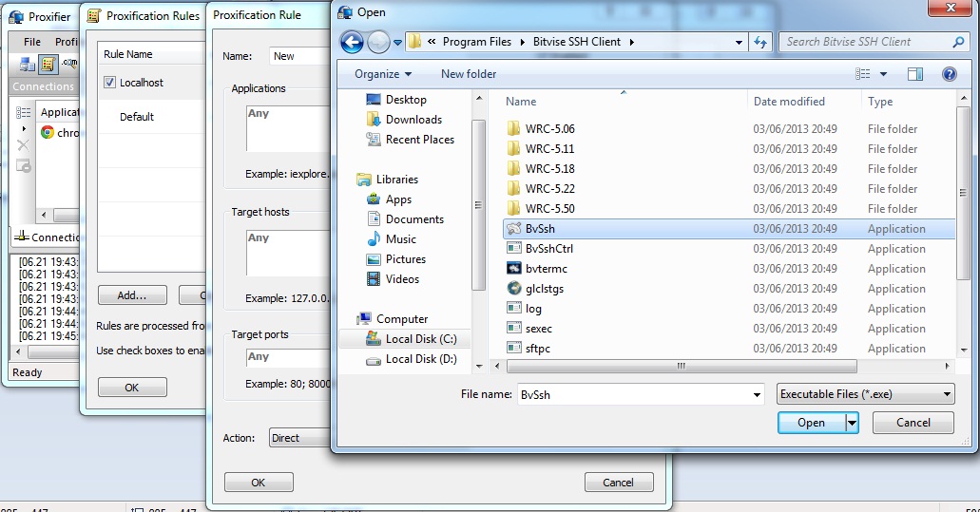
Task: Open the Executable Files (*.exe) filter dropdown
Action: tap(866, 394)
